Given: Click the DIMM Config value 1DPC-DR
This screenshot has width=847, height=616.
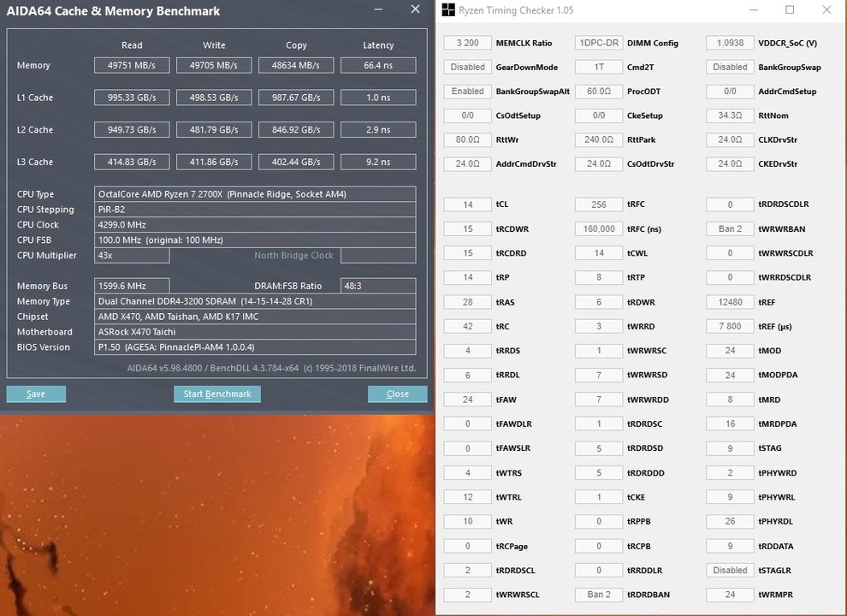Looking at the screenshot, I should 599,43.
